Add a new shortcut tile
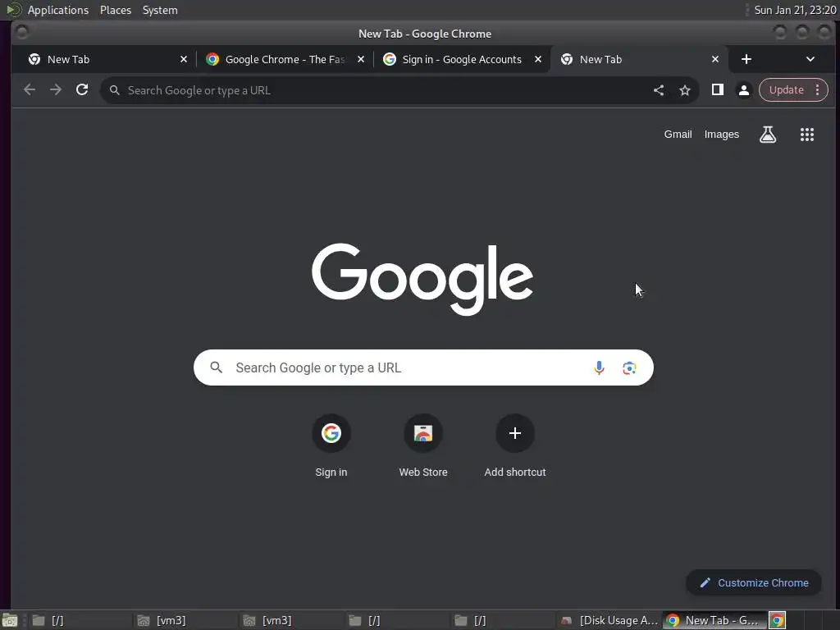The image size is (840, 630). pyautogui.click(x=515, y=445)
